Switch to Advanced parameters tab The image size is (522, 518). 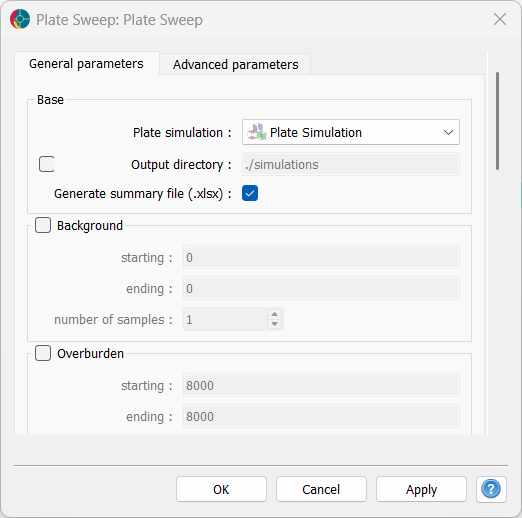(x=235, y=64)
